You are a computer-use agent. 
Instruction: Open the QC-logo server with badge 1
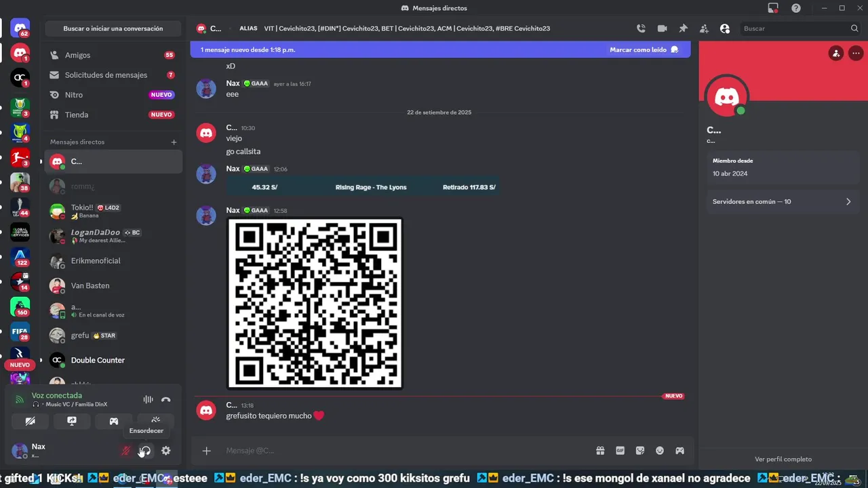click(x=20, y=78)
